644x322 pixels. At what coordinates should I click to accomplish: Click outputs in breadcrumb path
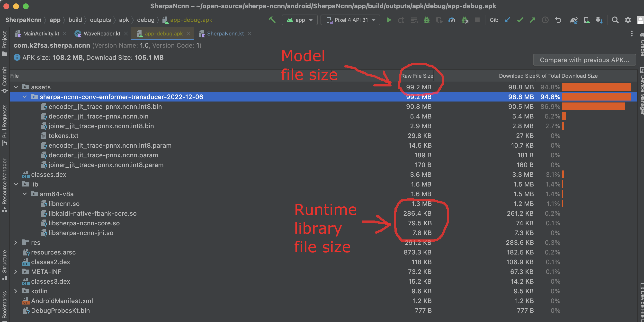pyautogui.click(x=100, y=20)
